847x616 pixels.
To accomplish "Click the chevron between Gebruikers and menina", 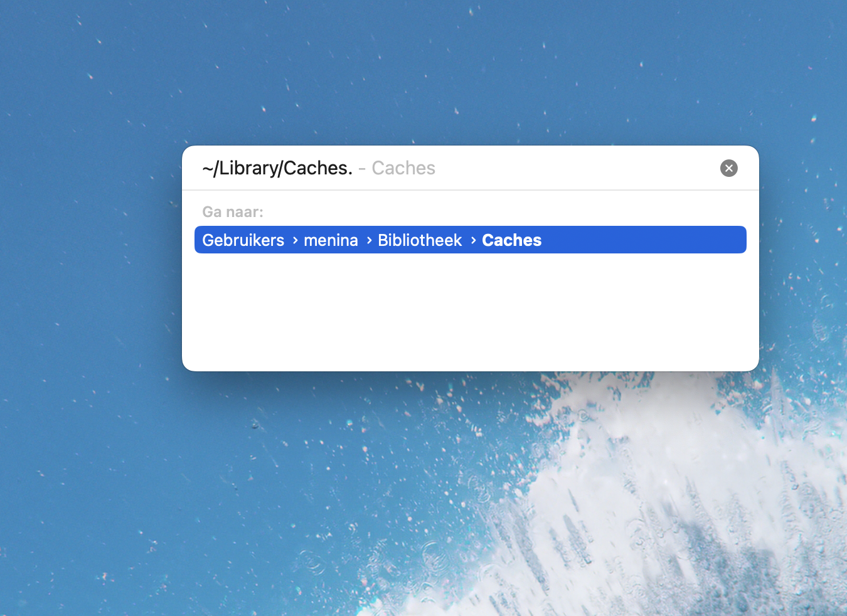I will (x=295, y=240).
